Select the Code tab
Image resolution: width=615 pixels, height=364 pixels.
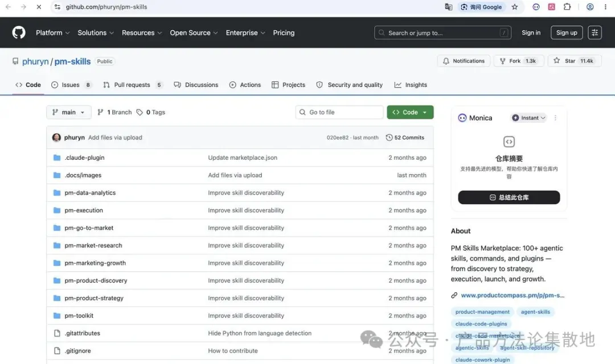[x=28, y=85]
